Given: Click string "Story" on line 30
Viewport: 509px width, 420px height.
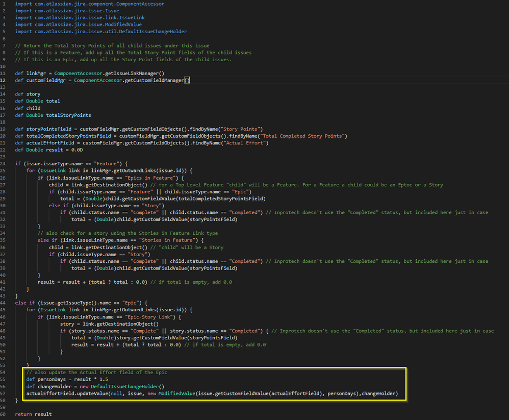Looking at the screenshot, I should point(153,206).
